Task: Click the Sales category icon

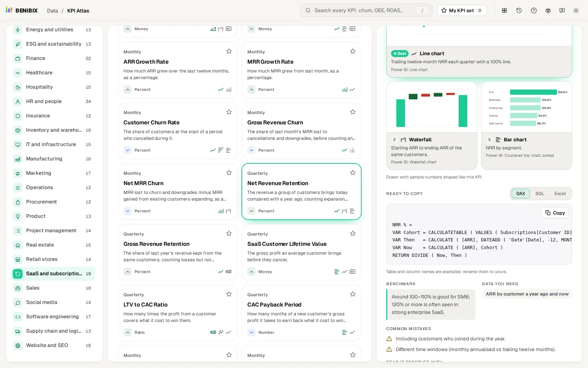Action: 18,288
